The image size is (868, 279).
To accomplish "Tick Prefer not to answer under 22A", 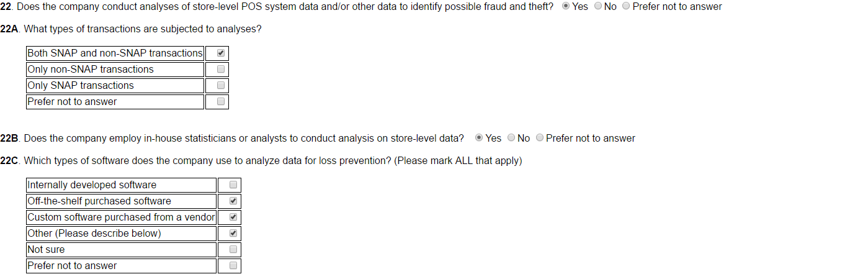I will pyautogui.click(x=221, y=102).
